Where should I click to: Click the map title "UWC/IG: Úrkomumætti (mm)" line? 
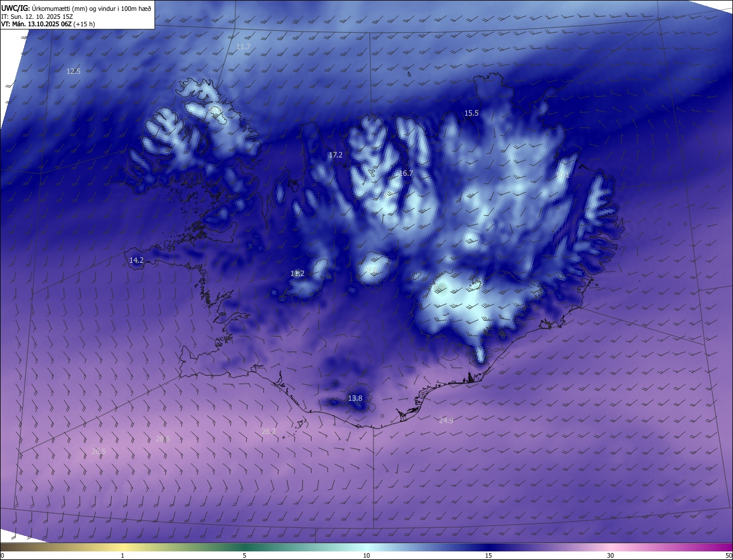pos(76,7)
